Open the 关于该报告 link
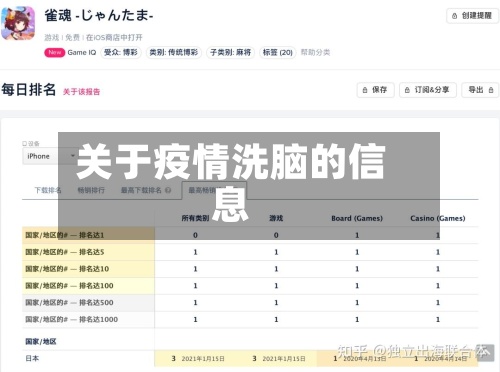 tap(81, 92)
